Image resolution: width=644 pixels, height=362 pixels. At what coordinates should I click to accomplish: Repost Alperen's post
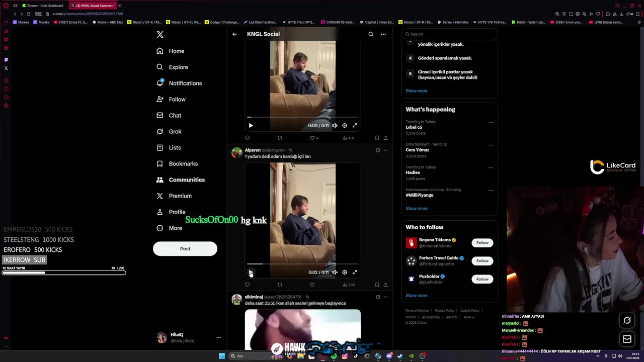click(280, 285)
